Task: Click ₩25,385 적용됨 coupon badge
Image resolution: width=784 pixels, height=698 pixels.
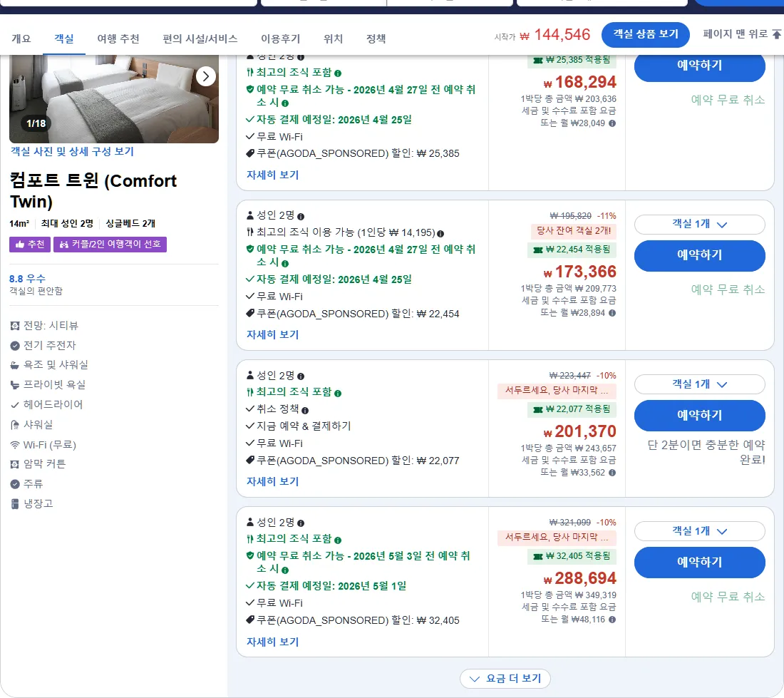Action: (x=572, y=60)
